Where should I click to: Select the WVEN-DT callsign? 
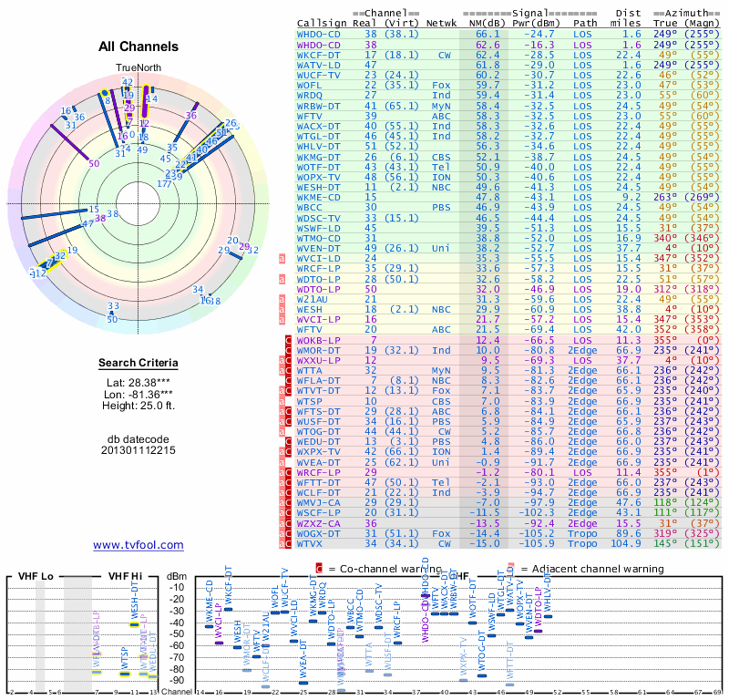[318, 248]
